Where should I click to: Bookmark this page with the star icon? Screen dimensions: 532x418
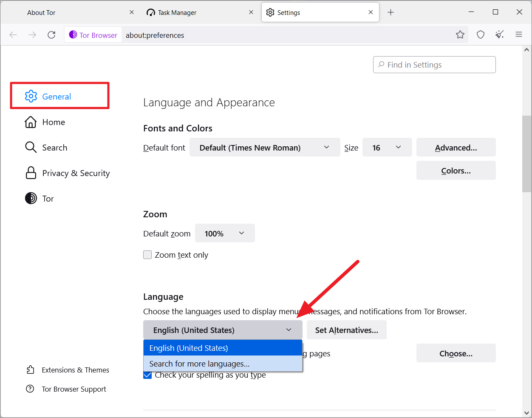point(460,35)
